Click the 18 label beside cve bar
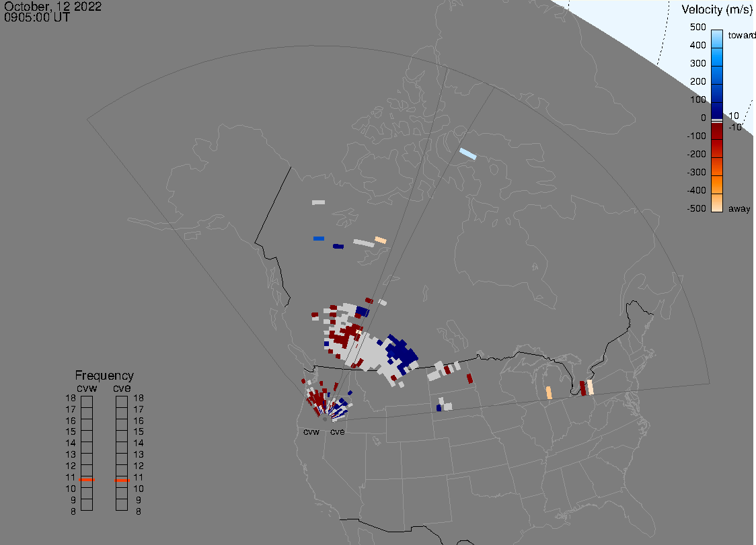The image size is (756, 545). click(x=139, y=398)
